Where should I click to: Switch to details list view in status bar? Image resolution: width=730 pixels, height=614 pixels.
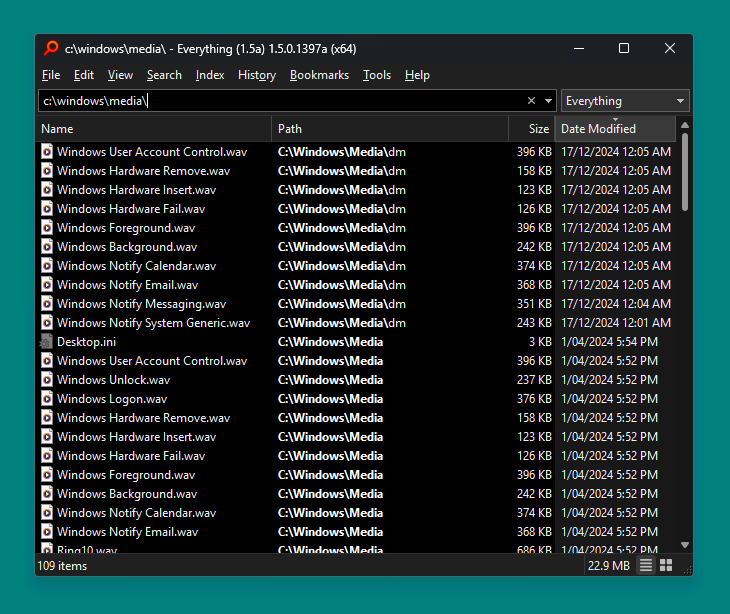(646, 566)
